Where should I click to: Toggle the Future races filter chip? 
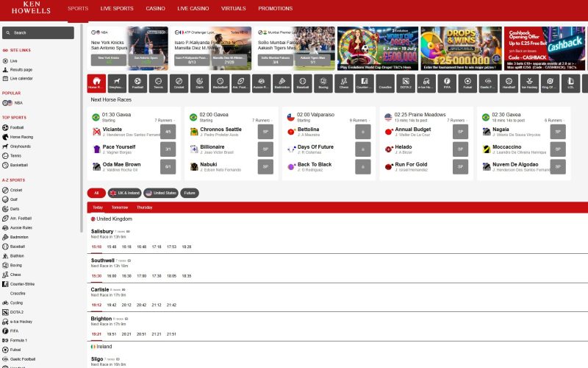tap(190, 193)
